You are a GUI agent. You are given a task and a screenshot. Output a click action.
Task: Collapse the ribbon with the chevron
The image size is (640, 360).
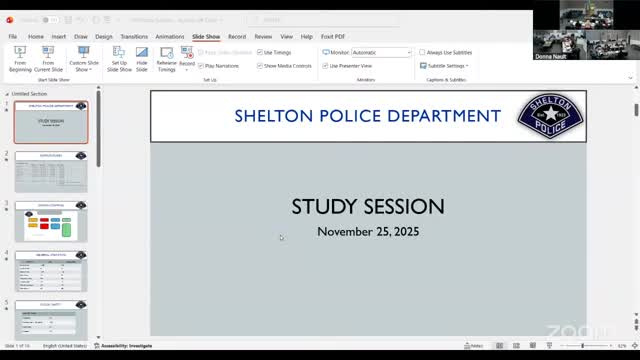tap(630, 78)
